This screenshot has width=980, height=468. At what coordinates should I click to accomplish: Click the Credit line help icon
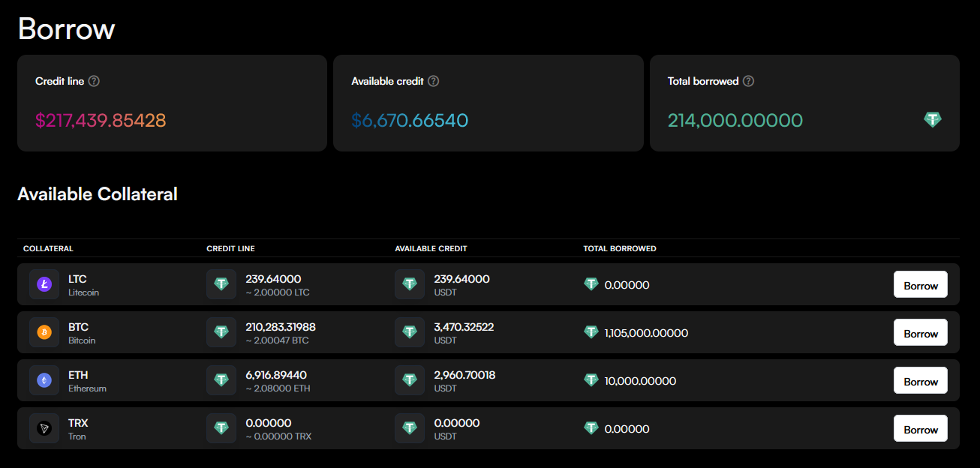(94, 81)
